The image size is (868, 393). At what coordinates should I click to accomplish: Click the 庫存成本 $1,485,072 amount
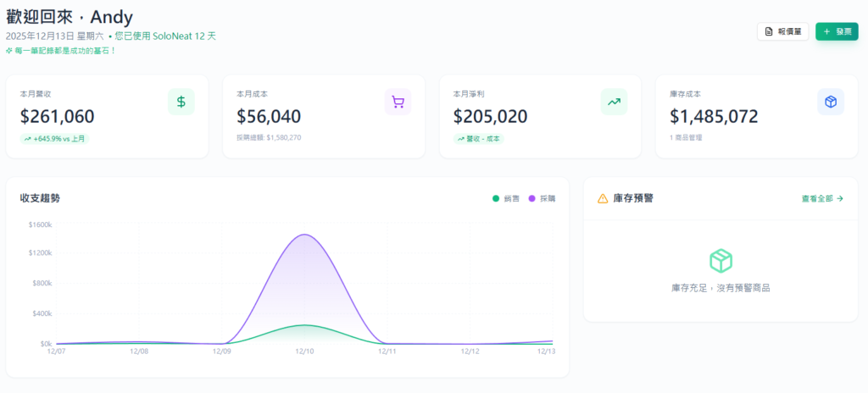[x=714, y=117]
